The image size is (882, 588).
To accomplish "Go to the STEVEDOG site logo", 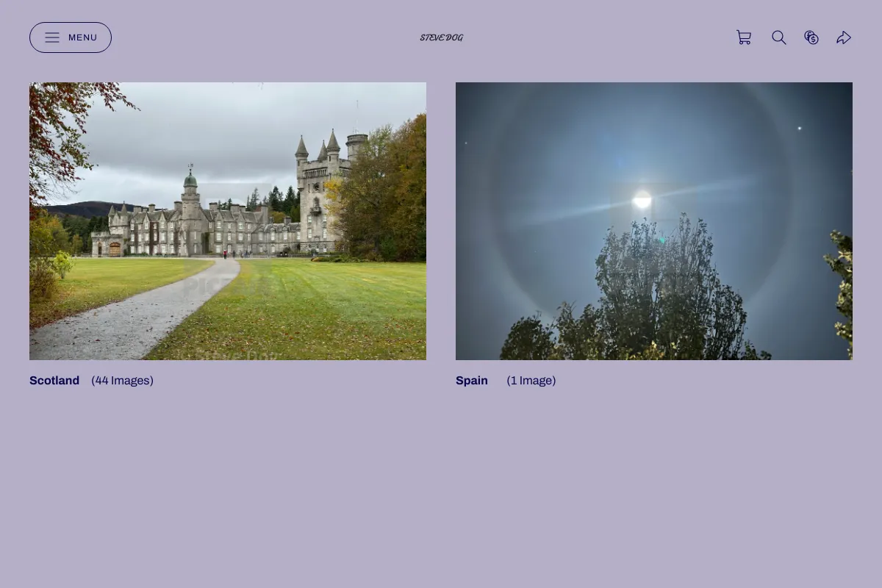I will (x=441, y=37).
